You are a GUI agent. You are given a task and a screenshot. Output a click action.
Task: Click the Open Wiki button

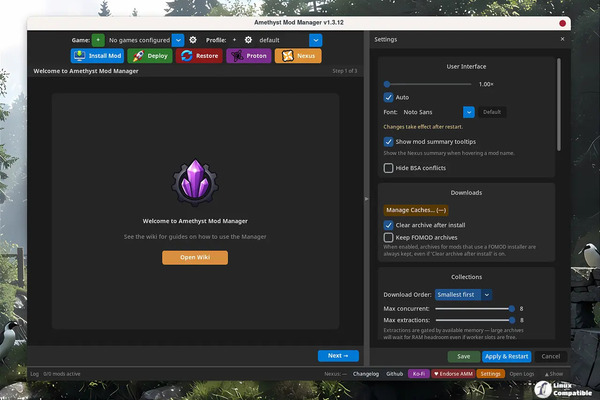point(195,258)
